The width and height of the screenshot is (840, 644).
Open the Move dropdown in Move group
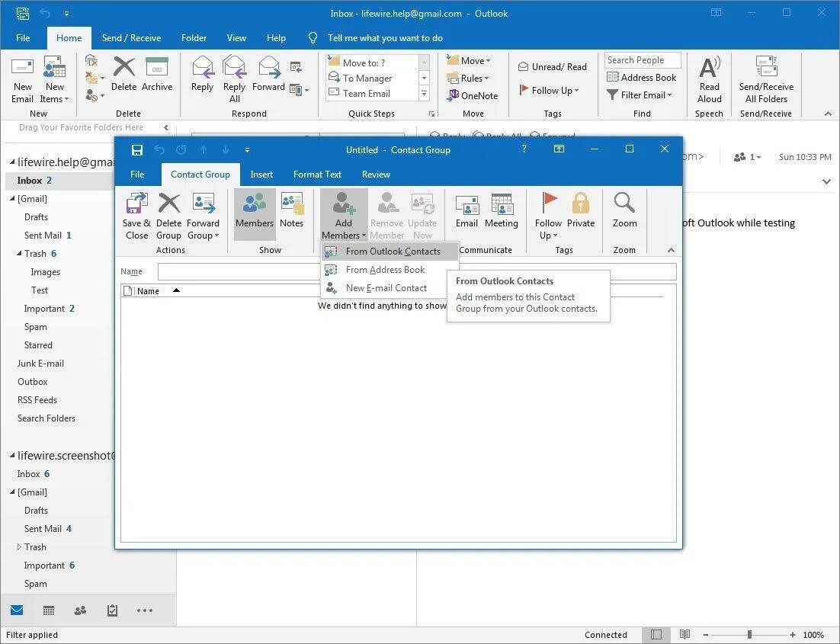pos(469,60)
